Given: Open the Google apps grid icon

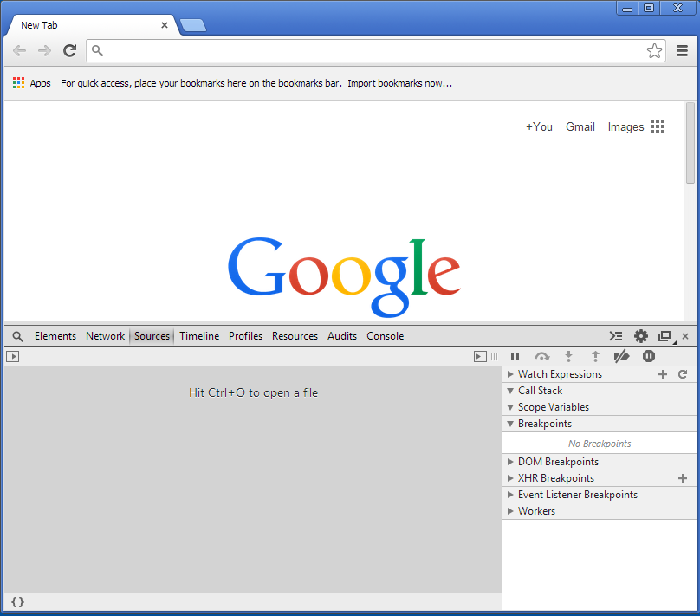Looking at the screenshot, I should pos(658,126).
